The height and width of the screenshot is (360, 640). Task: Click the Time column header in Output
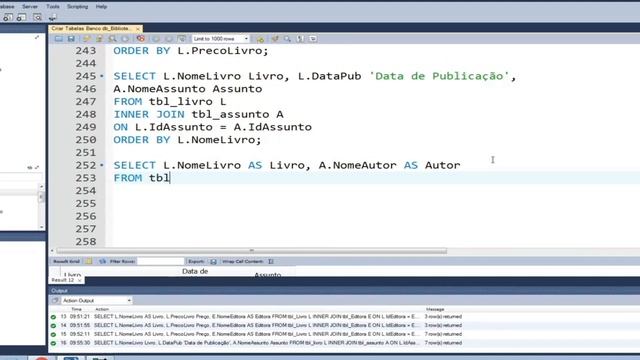tap(76, 309)
